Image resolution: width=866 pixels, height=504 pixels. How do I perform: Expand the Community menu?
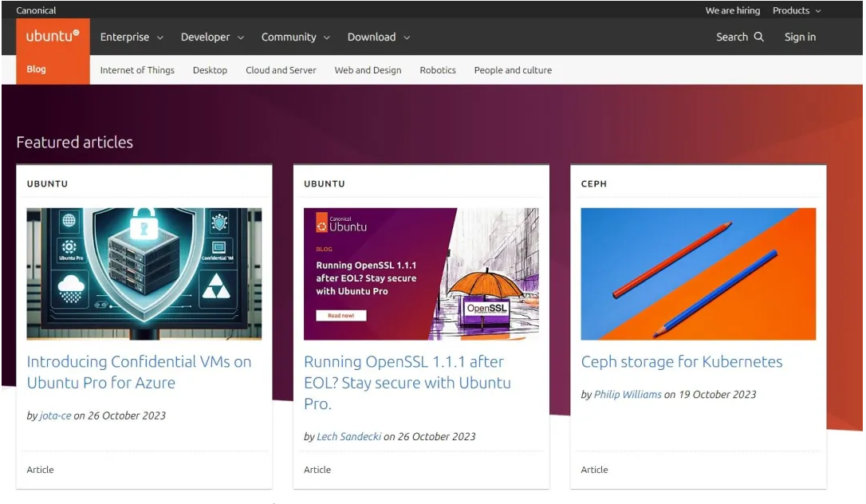pyautogui.click(x=294, y=37)
